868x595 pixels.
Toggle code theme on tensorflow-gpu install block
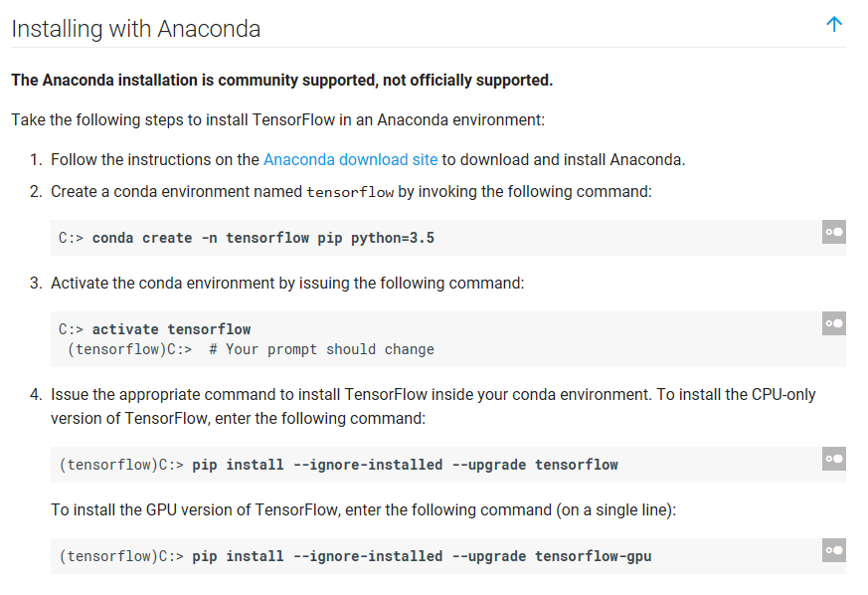833,550
